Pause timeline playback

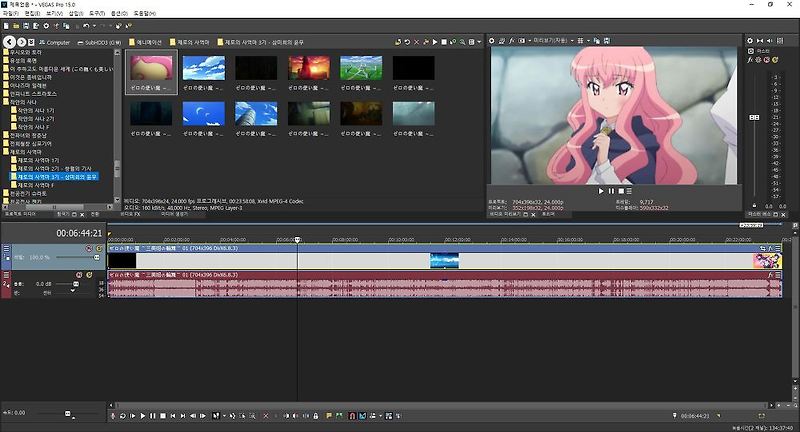pyautogui.click(x=153, y=416)
